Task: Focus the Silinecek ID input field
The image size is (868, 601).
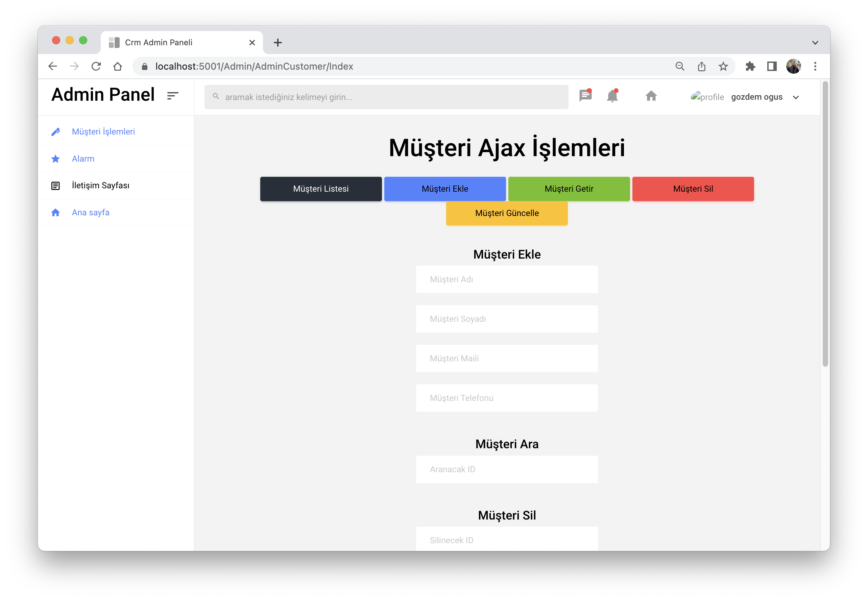Action: pos(507,539)
